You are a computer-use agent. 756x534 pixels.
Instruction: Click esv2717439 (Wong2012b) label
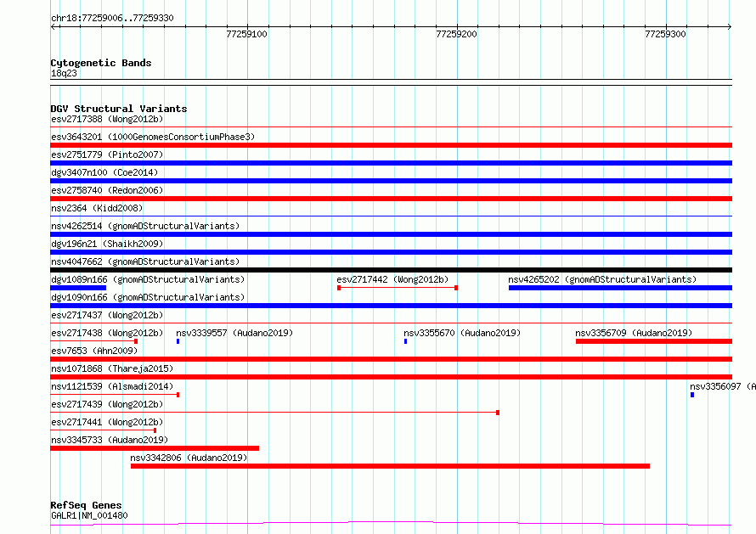click(107, 404)
